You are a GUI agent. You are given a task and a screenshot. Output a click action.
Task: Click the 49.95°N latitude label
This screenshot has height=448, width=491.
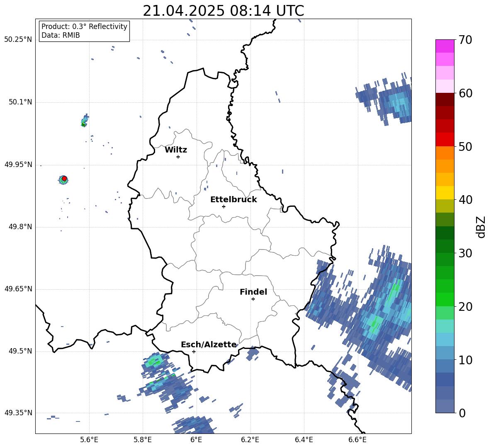[x=18, y=165]
